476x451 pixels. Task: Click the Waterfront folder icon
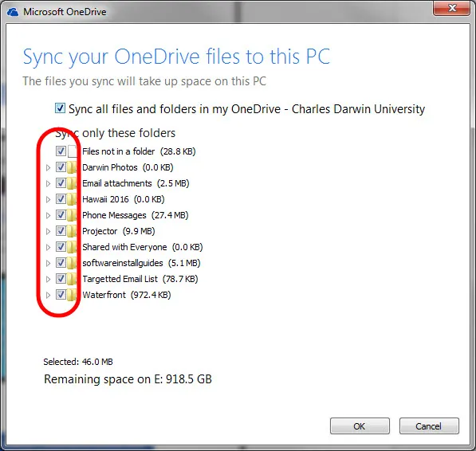coord(72,295)
